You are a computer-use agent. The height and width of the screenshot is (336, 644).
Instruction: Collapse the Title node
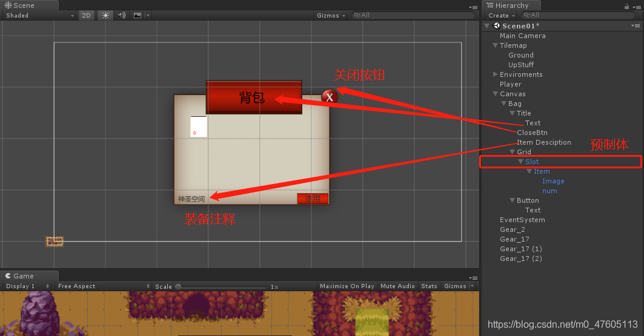pos(512,113)
